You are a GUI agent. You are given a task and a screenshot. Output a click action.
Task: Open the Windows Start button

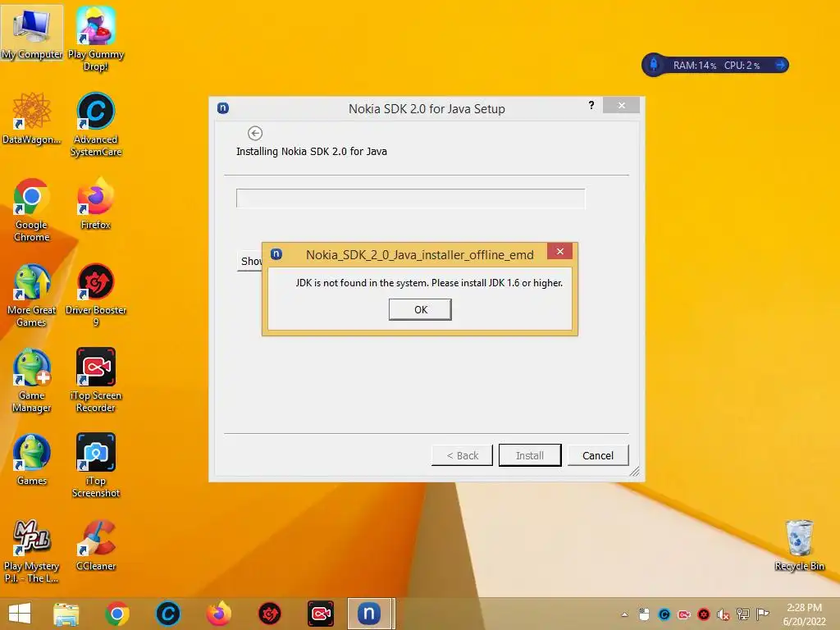(20, 614)
